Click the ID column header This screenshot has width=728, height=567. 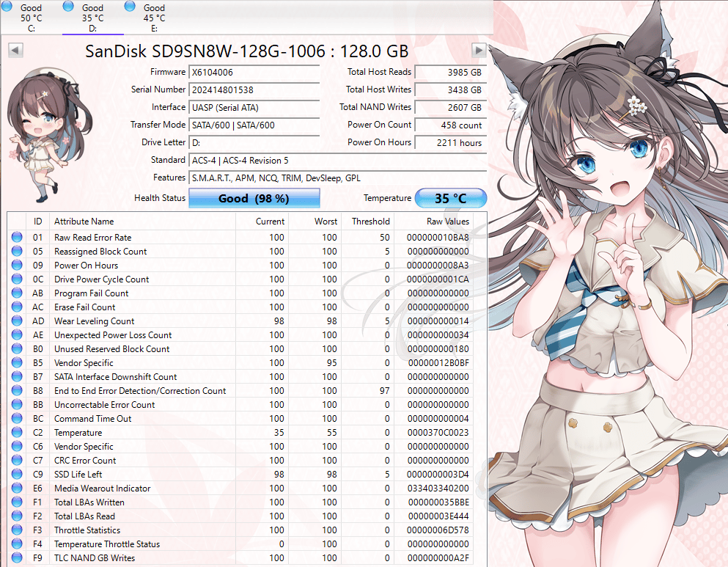tap(37, 222)
